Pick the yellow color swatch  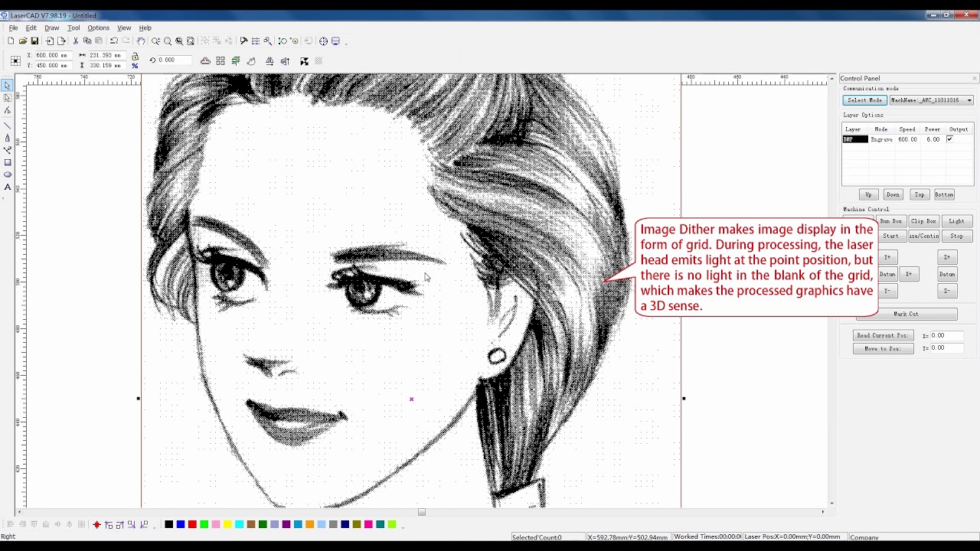[x=227, y=524]
